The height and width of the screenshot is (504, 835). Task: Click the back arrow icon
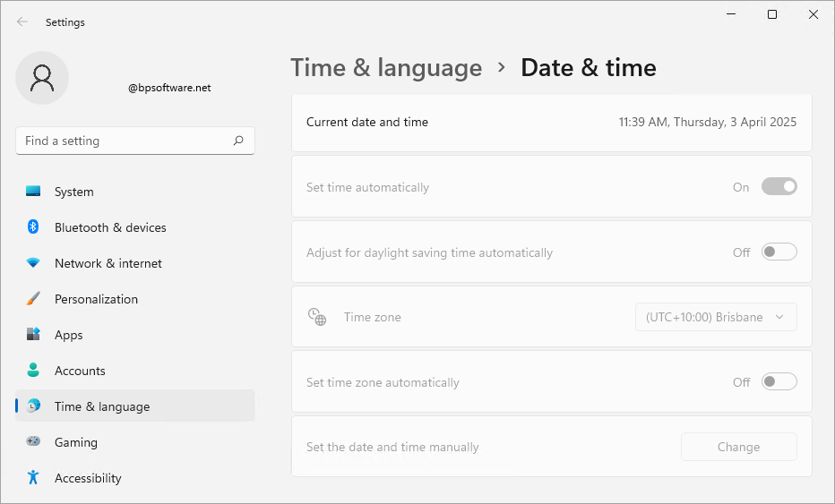(22, 21)
